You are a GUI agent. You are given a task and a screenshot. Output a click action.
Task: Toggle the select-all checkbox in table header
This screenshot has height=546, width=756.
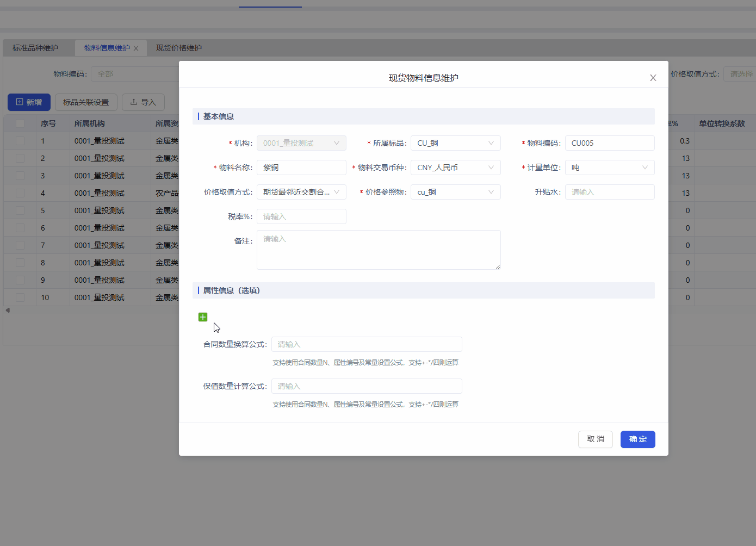coord(20,123)
